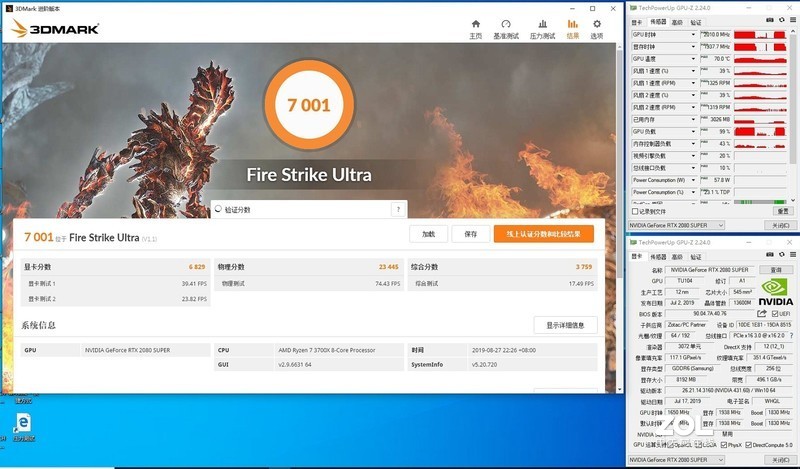Enable the 记录到文件 log to file checkbox
800x469 pixels.
[635, 211]
